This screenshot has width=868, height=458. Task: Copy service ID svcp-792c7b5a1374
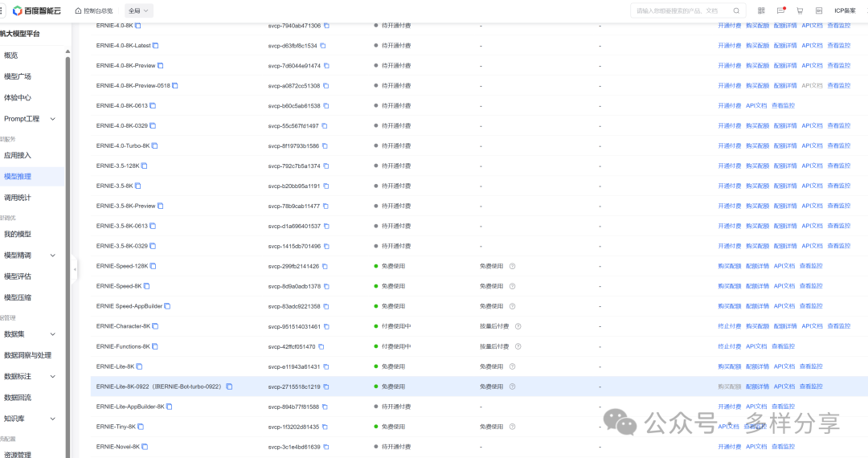326,166
